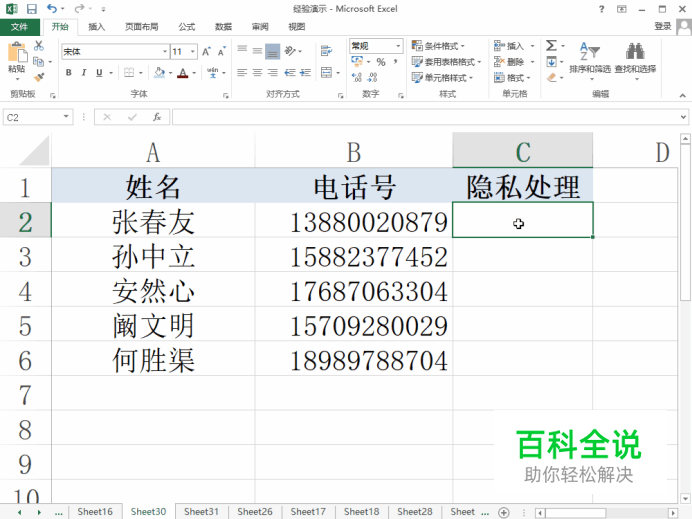Cut selection with scissors icon
692x519 pixels.
click(39, 45)
